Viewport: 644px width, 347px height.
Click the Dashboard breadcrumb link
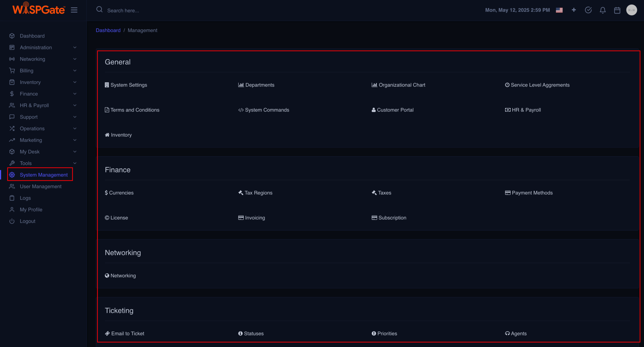(108, 30)
